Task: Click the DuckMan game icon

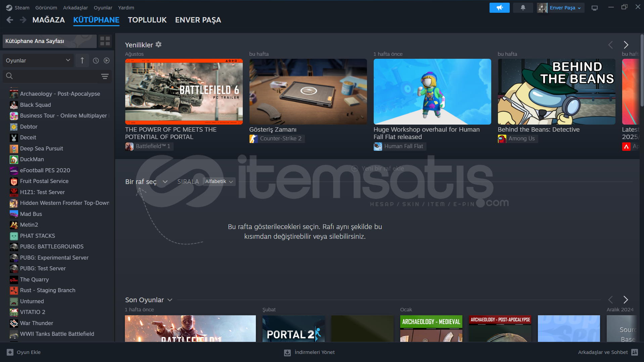Action: click(x=14, y=160)
